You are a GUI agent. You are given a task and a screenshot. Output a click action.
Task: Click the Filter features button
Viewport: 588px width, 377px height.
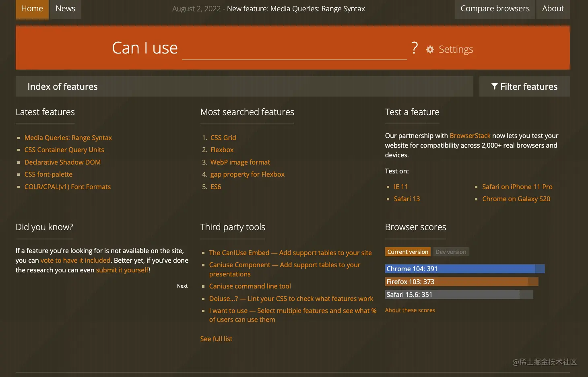pyautogui.click(x=524, y=87)
